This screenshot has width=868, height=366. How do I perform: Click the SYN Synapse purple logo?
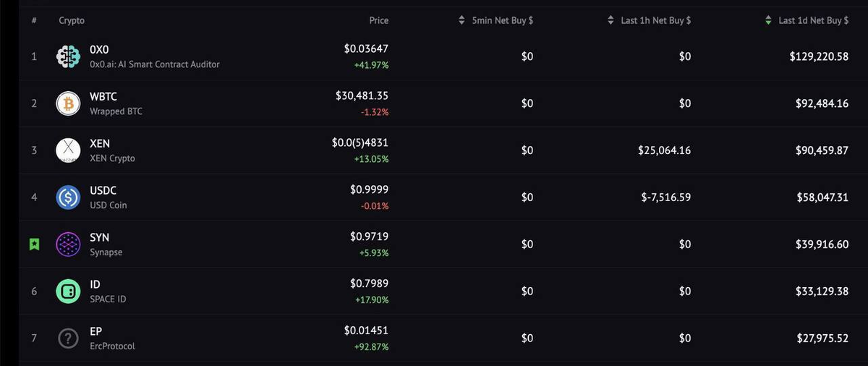68,244
